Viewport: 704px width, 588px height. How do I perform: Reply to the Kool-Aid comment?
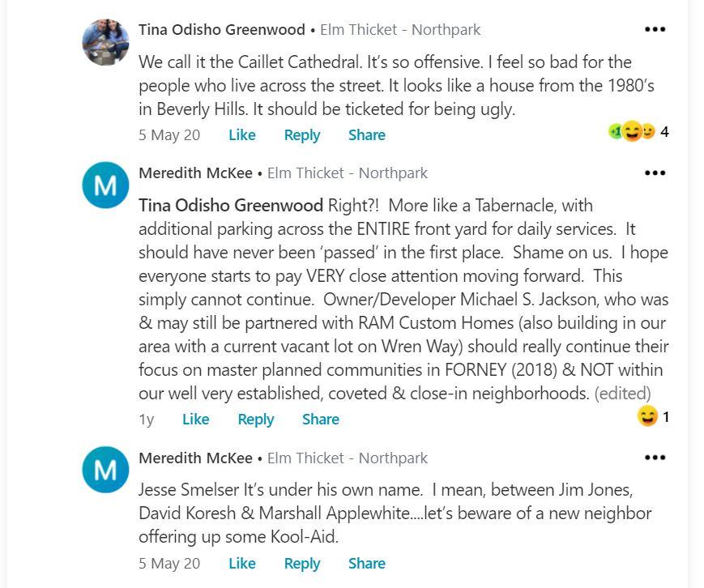pos(301,564)
